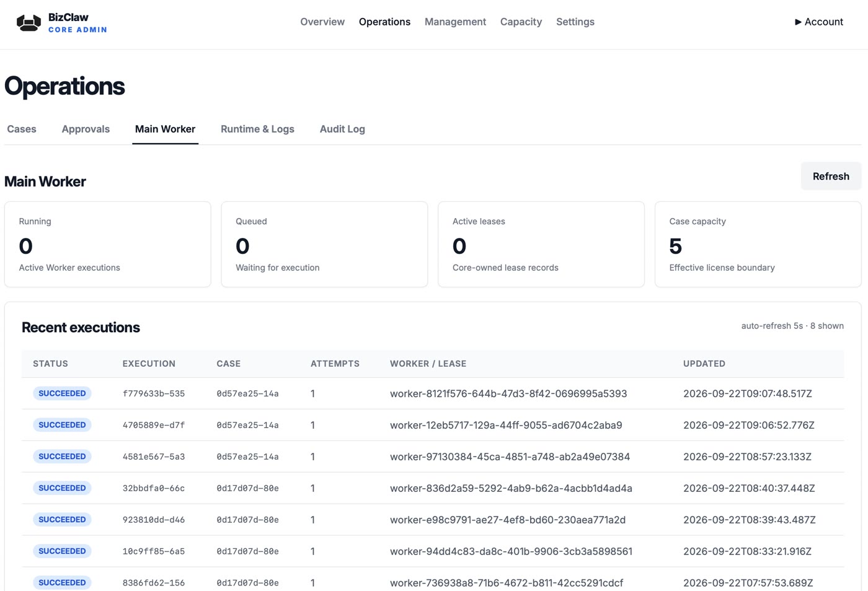
Task: Click execution ID 32bbdfa0-66c
Action: 154,489
